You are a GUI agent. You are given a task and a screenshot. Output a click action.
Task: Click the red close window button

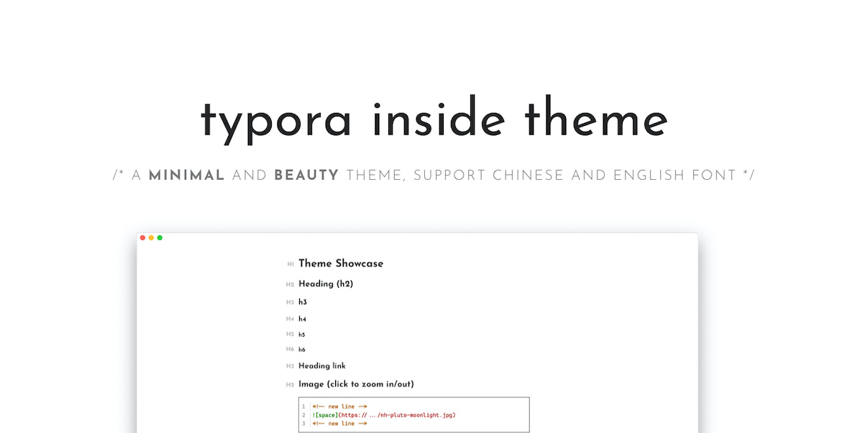coord(142,237)
